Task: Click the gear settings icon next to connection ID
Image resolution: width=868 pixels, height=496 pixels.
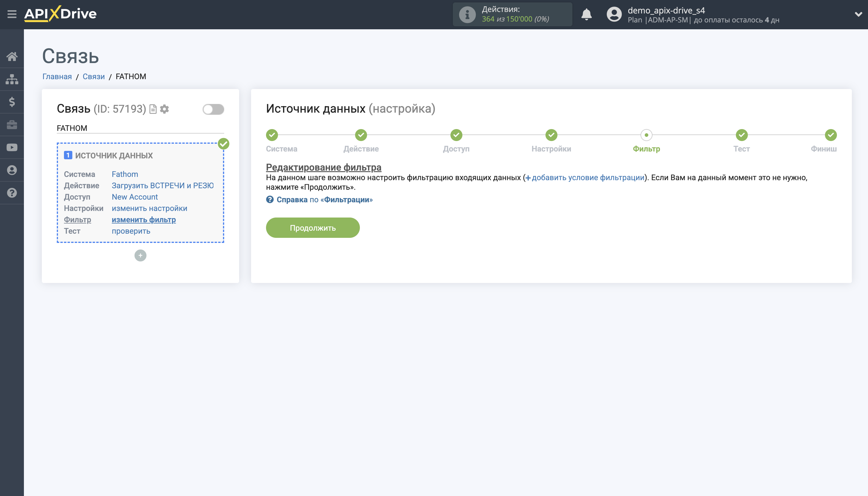Action: pyautogui.click(x=165, y=109)
